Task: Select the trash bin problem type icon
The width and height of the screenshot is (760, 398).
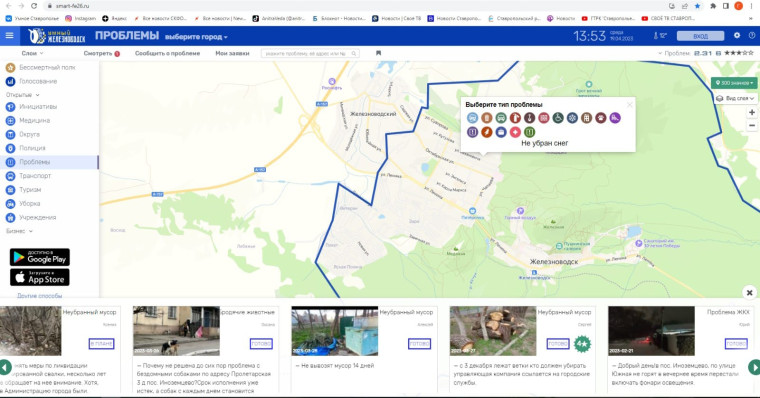Action: click(486, 118)
